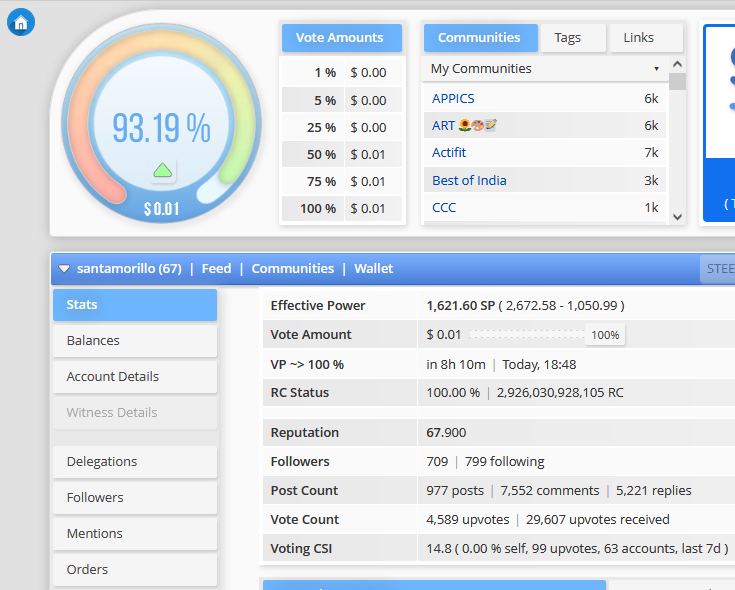Click the Reputation 67.900 value
The width and height of the screenshot is (735, 590).
tap(446, 433)
